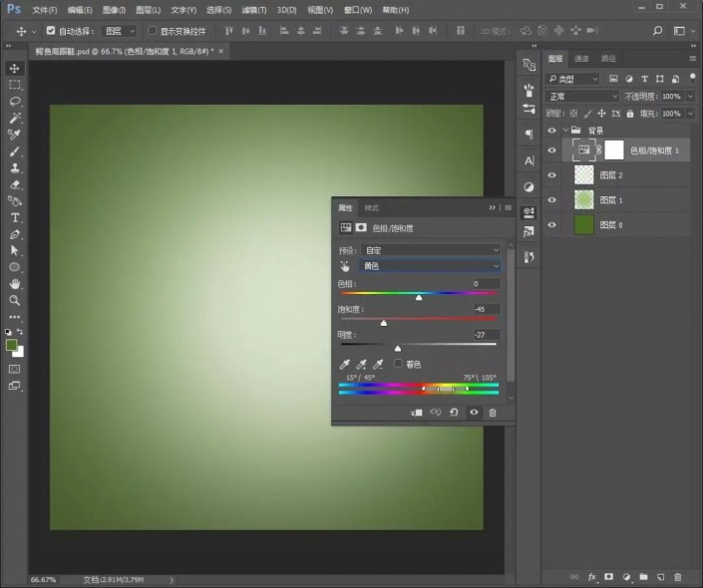Open the Edit Toolbar ellipsis
The width and height of the screenshot is (703, 588).
(14, 317)
